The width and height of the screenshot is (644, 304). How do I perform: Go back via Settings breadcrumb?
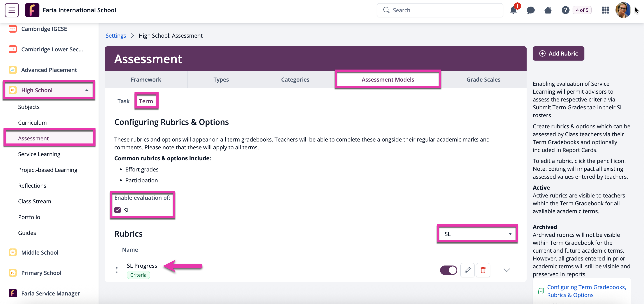[x=116, y=35]
